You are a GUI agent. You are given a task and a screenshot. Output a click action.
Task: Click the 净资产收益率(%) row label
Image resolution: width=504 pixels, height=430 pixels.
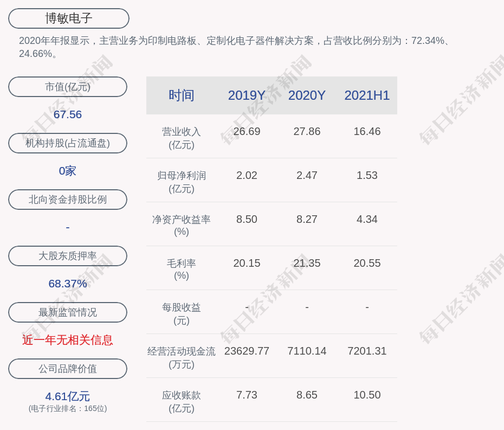tap(182, 226)
